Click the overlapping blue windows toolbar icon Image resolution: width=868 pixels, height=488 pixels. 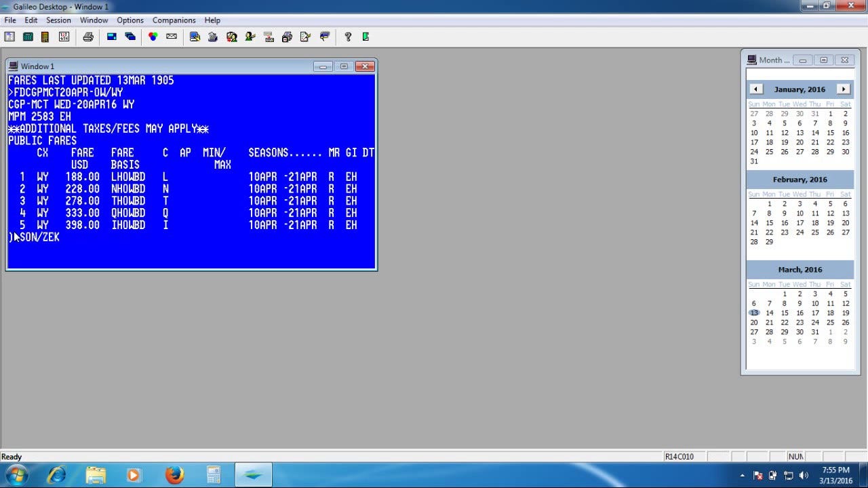tap(130, 37)
